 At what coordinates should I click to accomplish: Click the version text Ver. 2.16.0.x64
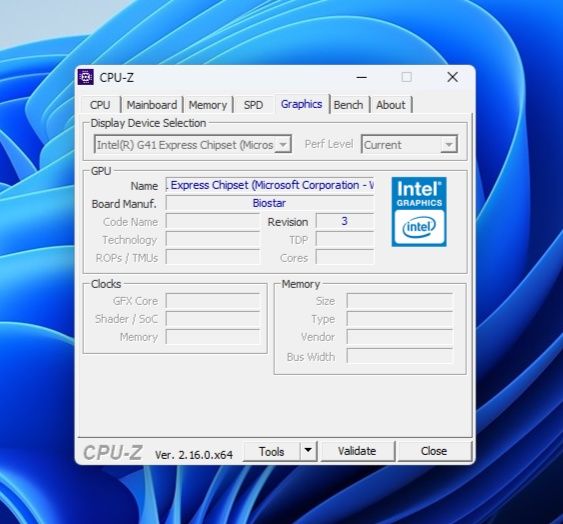tap(194, 455)
